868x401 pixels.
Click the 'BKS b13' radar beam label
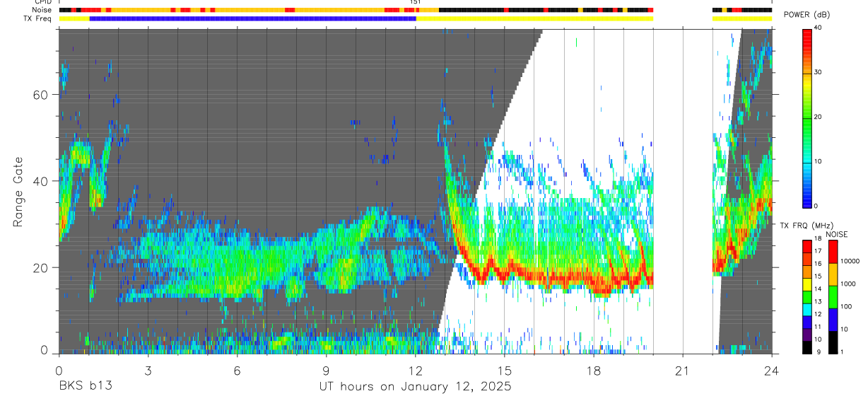click(x=85, y=387)
